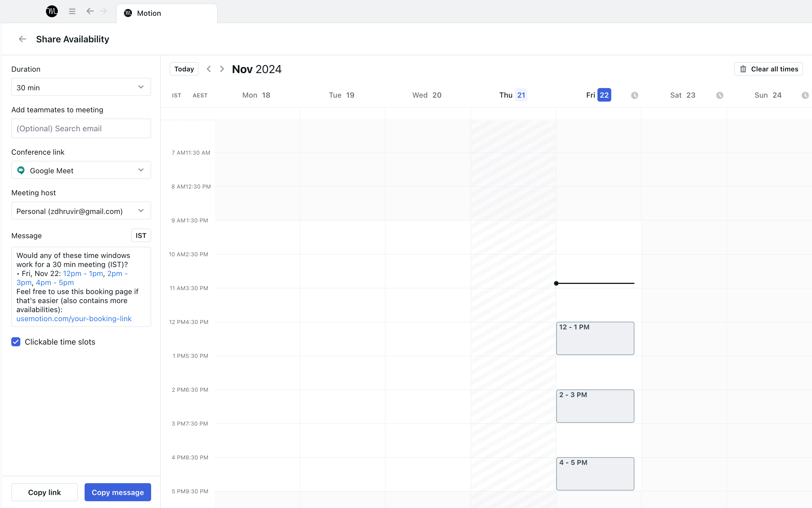Change the message timezone with the IST button
The height and width of the screenshot is (508, 812).
141,236
